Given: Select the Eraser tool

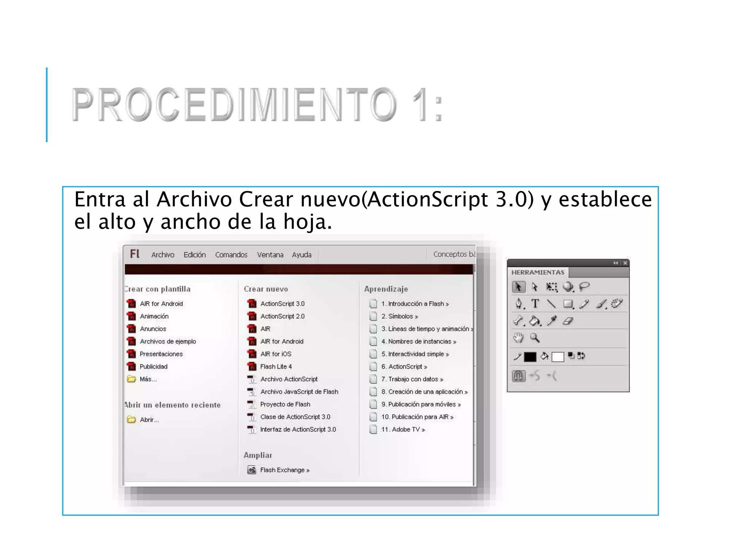Looking at the screenshot, I should 568,321.
